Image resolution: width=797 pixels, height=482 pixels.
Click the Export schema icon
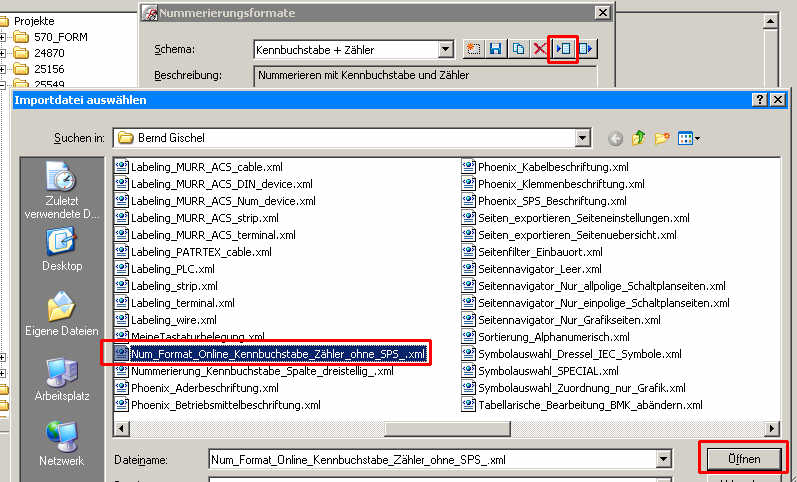[x=586, y=49]
